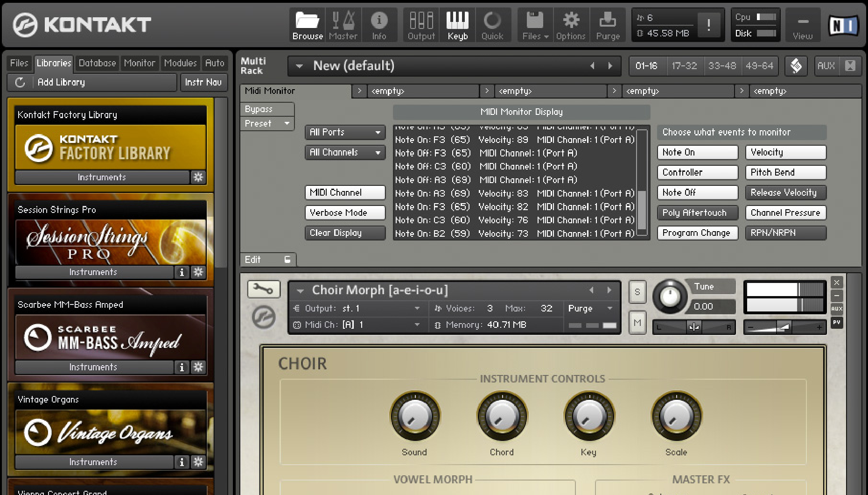868x495 pixels.
Task: Open the All Channels dropdown
Action: pos(345,152)
